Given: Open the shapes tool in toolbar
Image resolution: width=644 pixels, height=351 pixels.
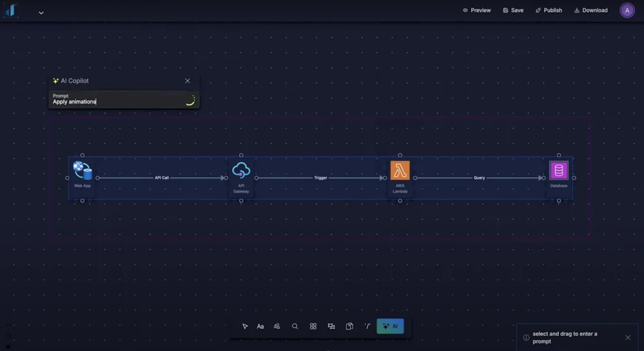Looking at the screenshot, I should pos(277,326).
